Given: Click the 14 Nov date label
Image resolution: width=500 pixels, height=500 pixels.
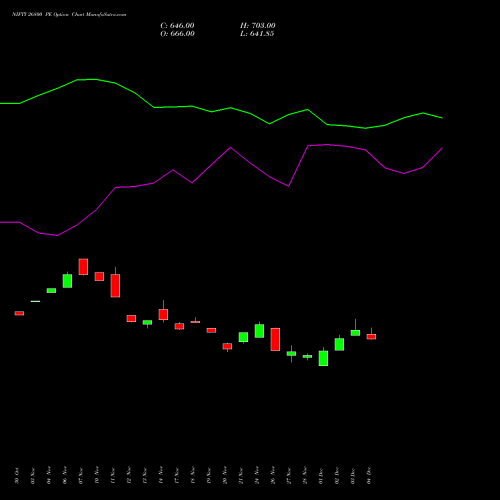Looking at the screenshot, I should click(161, 476).
